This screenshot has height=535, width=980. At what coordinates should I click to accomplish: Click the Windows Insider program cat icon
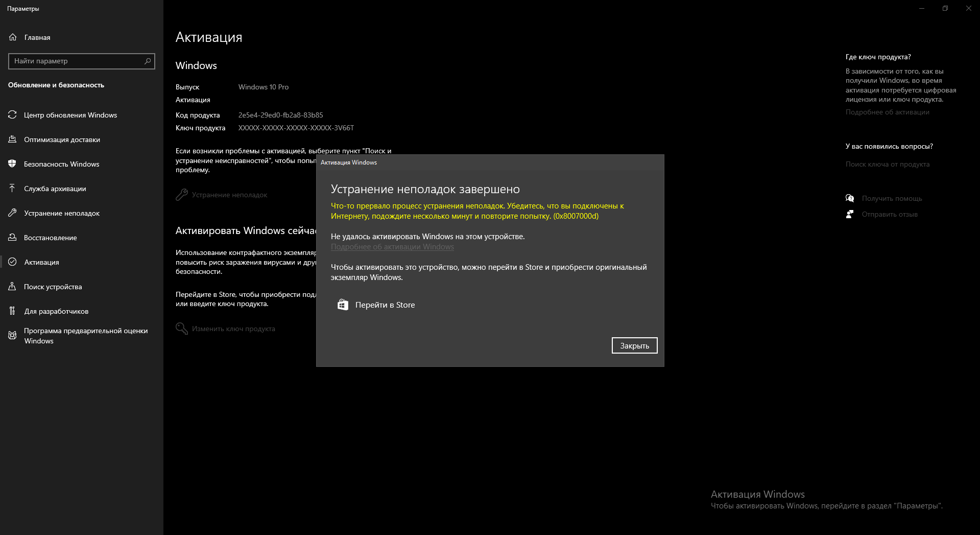coord(12,336)
